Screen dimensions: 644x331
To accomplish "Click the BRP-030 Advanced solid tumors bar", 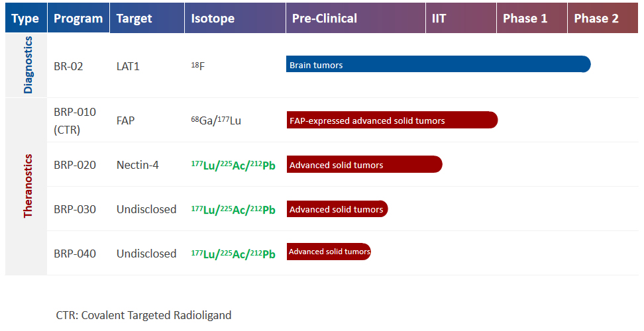I will (337, 209).
